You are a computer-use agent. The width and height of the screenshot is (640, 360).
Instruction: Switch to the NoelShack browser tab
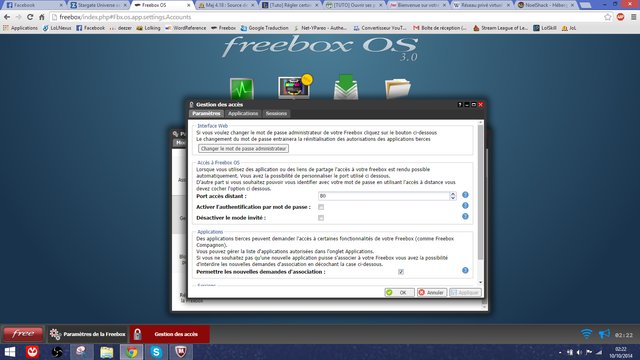(545, 5)
